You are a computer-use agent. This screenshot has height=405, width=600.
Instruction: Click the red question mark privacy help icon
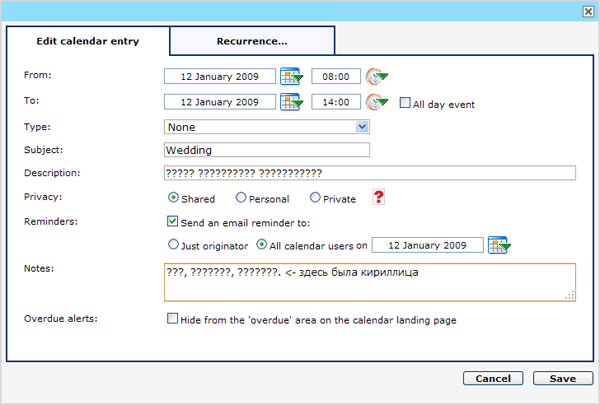coord(378,197)
